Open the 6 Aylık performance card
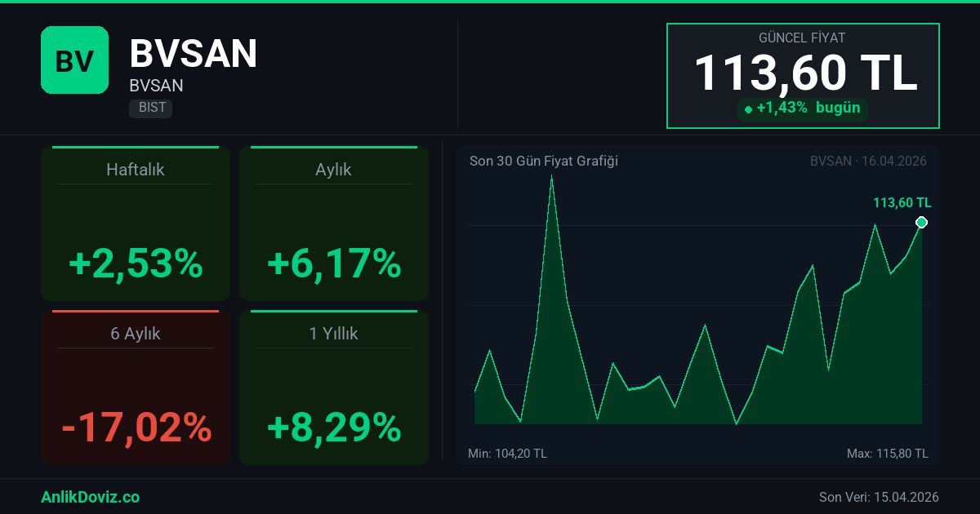Image resolution: width=980 pixels, height=514 pixels. 136,387
